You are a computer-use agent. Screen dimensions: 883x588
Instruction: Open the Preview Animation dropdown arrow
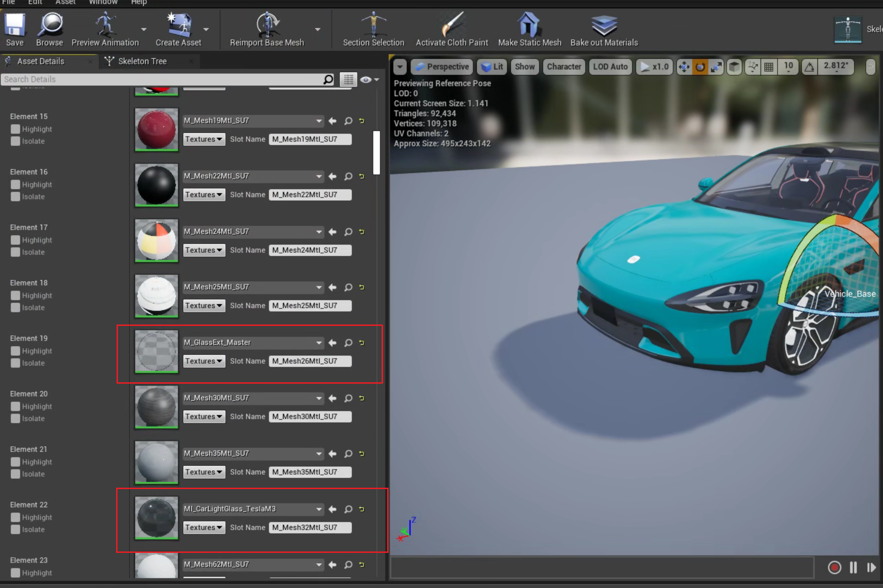(144, 30)
